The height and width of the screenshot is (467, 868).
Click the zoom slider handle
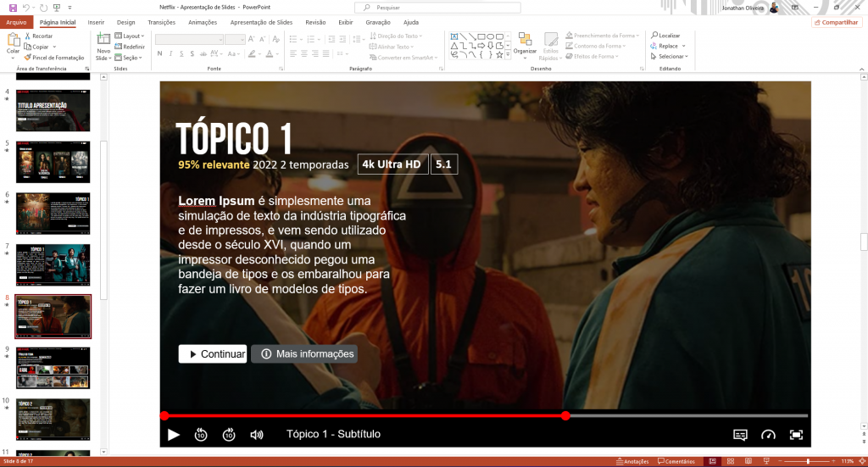pos(808,461)
